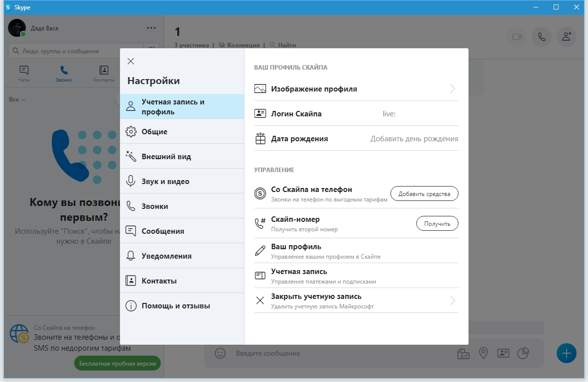
Task: Open 'Закрыть учетную запись' row
Action: click(x=356, y=300)
